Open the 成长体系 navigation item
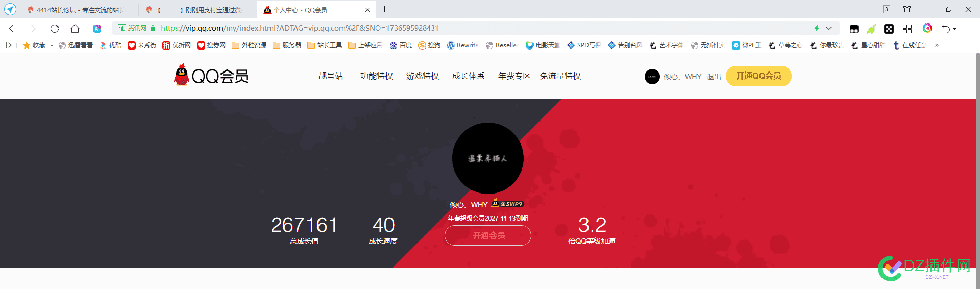The image size is (980, 289). click(x=469, y=76)
